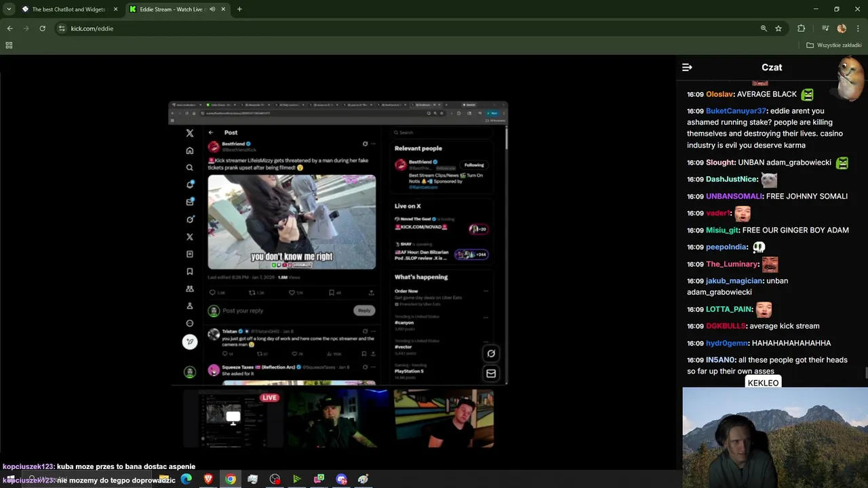This screenshot has height=488, width=868.
Task: Click the #vector trending topic
Action: coord(403,347)
